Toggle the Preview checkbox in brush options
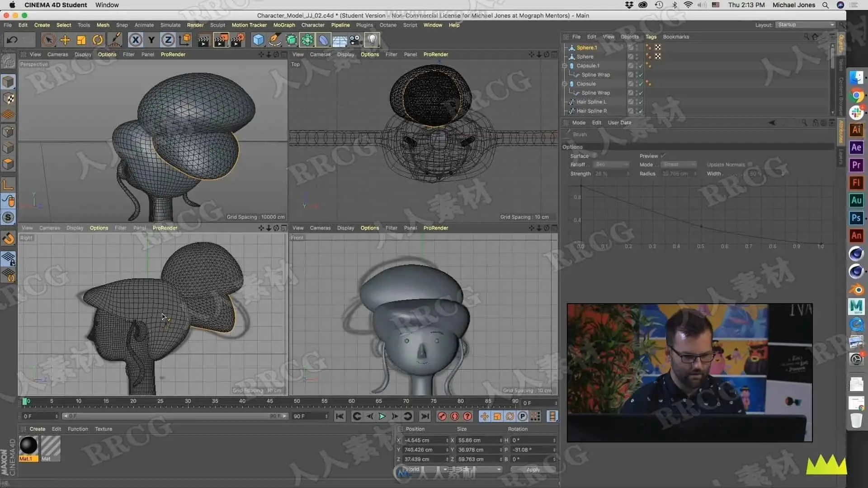 pos(663,156)
